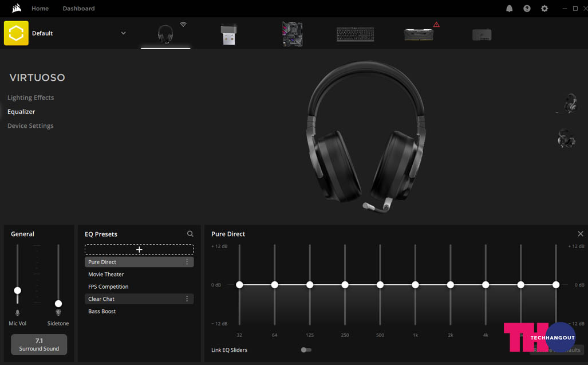The height and width of the screenshot is (365, 588).
Task: Expand the Default profile dropdown
Action: pos(123,33)
